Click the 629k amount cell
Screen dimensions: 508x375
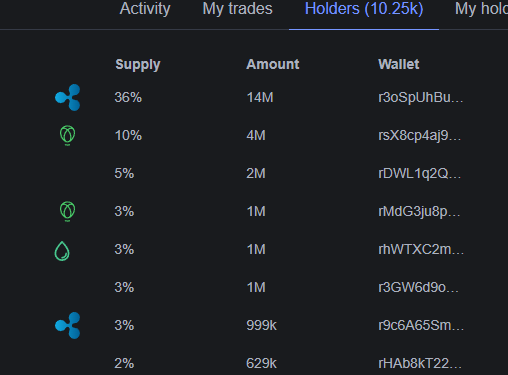(261, 363)
